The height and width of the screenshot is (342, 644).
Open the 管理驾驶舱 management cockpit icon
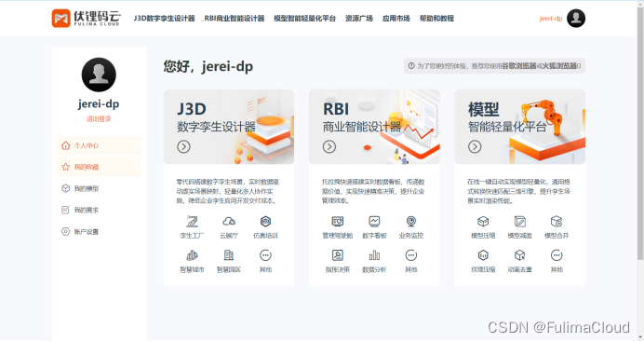point(338,222)
